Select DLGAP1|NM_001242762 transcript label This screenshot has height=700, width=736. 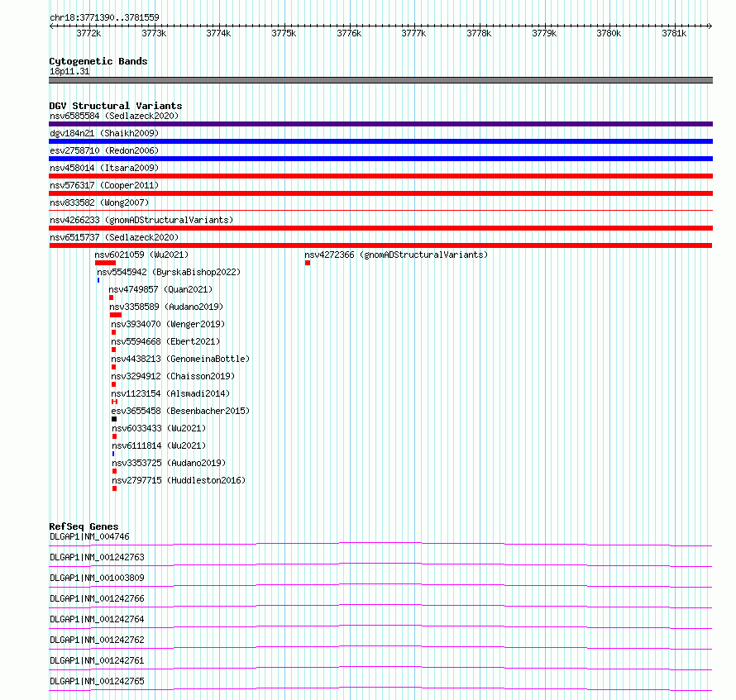click(97, 640)
